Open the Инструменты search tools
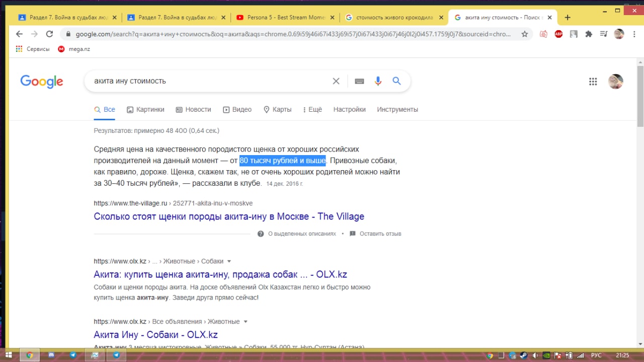Image resolution: width=644 pixels, height=362 pixels. [397, 109]
